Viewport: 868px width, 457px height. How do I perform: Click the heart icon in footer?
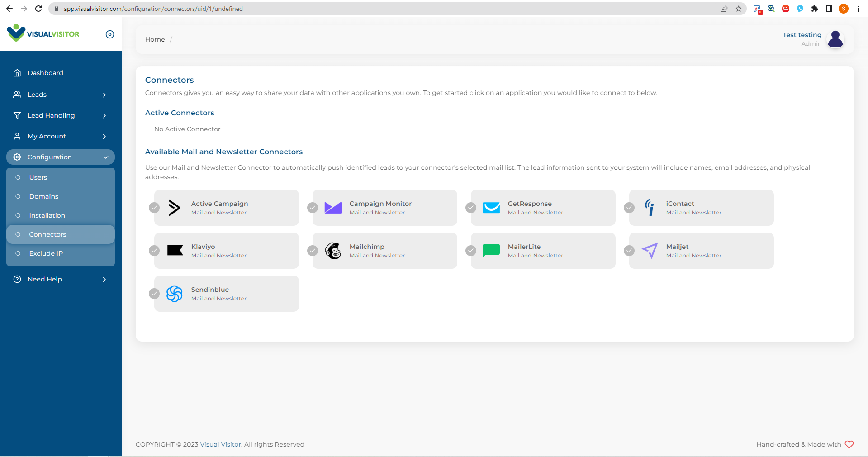point(849,444)
